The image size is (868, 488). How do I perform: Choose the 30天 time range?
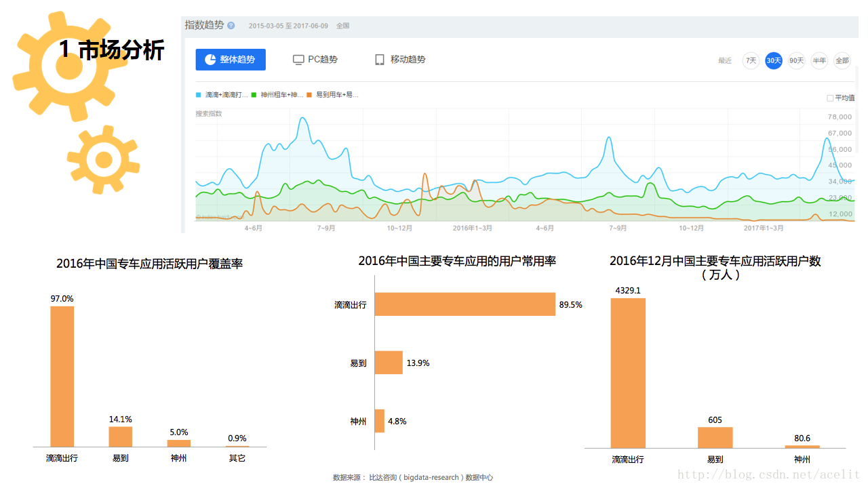pyautogui.click(x=774, y=60)
